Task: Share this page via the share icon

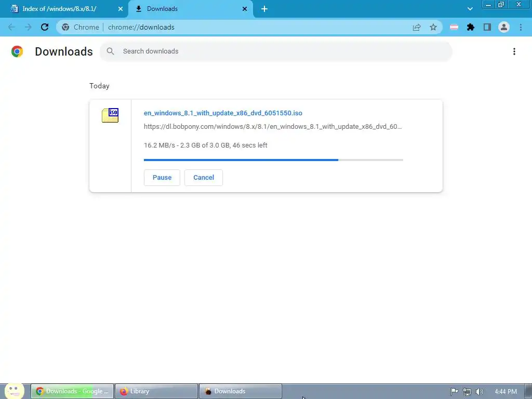Action: coord(417,27)
